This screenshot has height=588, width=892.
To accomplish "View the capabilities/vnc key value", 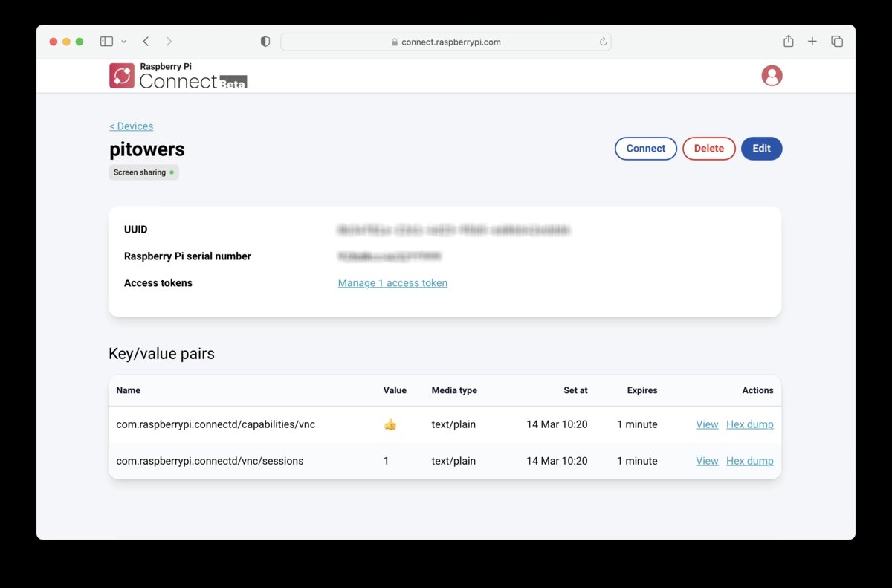I will 707,424.
